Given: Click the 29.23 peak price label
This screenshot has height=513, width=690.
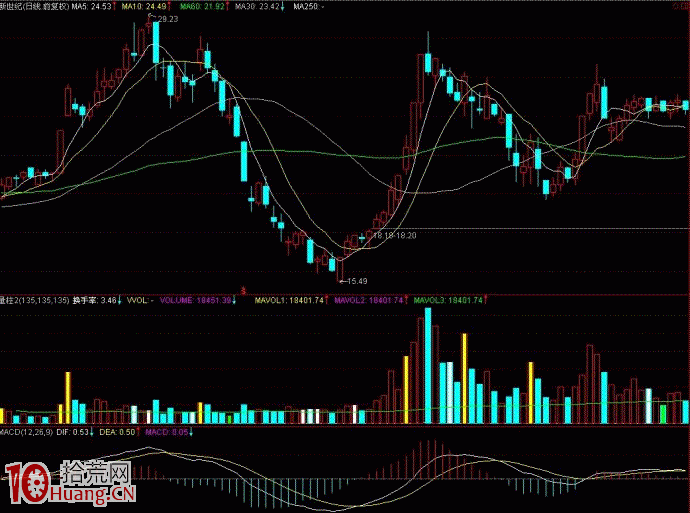Looking at the screenshot, I should point(168,19).
